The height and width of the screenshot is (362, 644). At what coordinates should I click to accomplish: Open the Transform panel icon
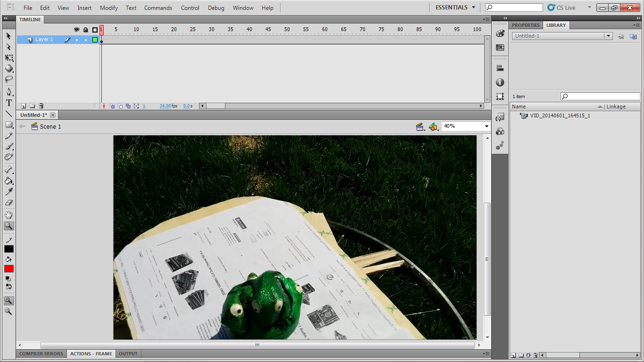(500, 97)
